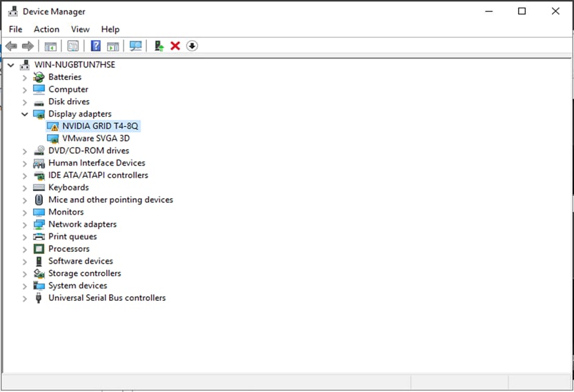Screen dimensions: 574x392
Task: Expand the Software devices category
Action: click(x=25, y=262)
